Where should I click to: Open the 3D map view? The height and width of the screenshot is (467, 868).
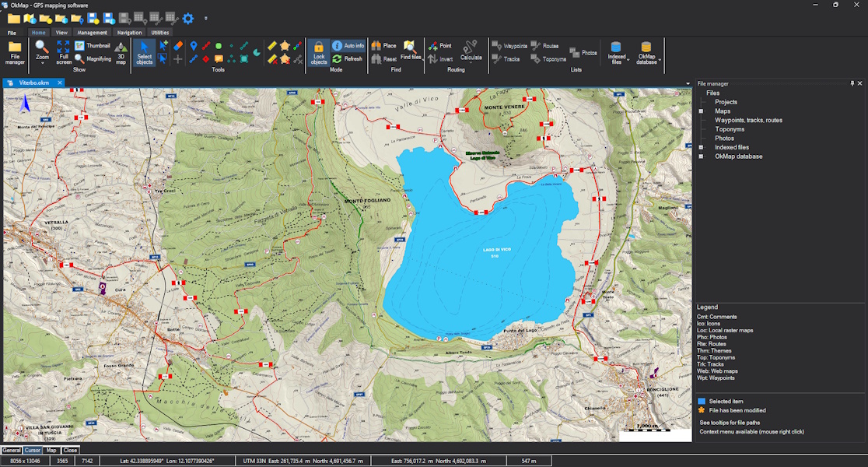pos(121,53)
